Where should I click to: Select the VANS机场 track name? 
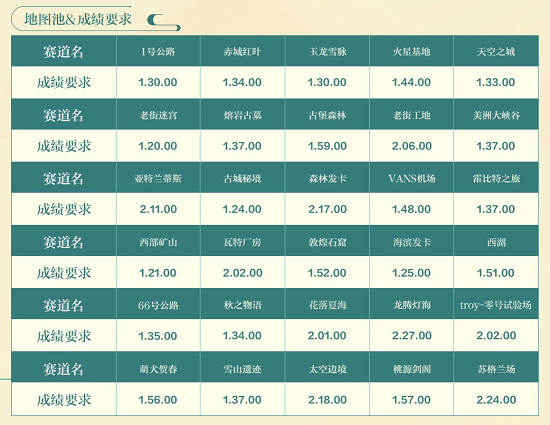click(x=411, y=179)
